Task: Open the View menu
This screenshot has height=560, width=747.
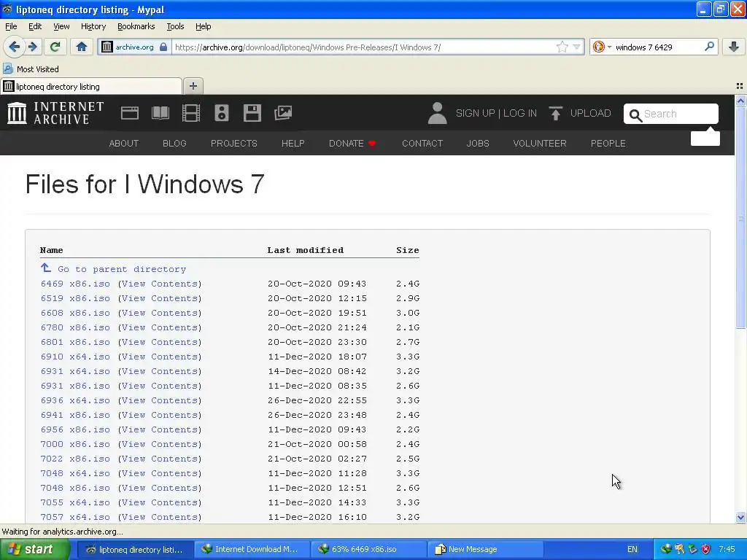Action: (61, 26)
